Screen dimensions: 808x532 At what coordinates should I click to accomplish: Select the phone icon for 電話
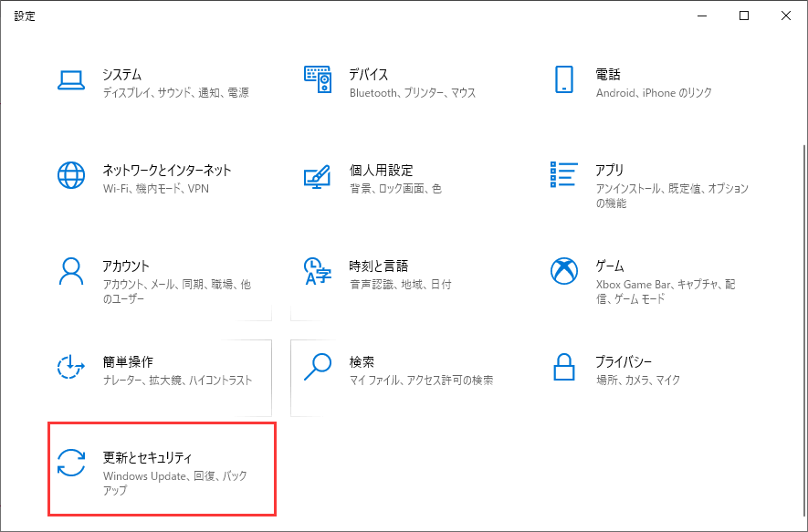pyautogui.click(x=563, y=80)
